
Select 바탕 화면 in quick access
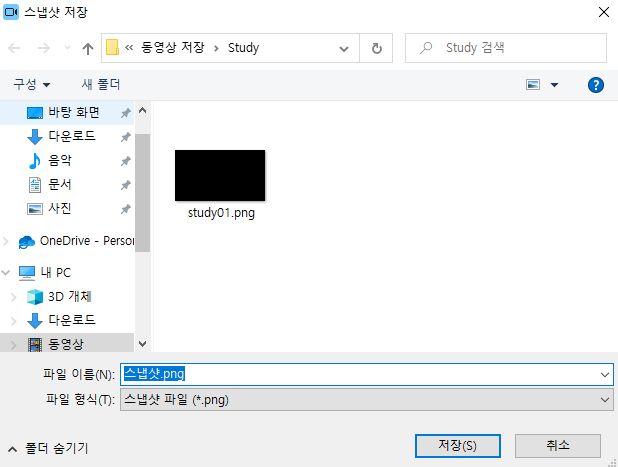pos(67,113)
